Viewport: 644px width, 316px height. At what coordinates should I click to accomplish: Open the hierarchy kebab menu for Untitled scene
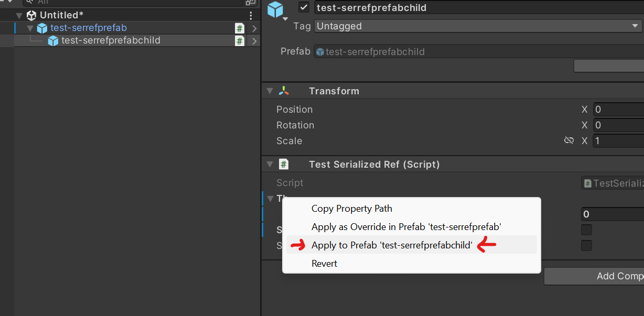pos(251,15)
